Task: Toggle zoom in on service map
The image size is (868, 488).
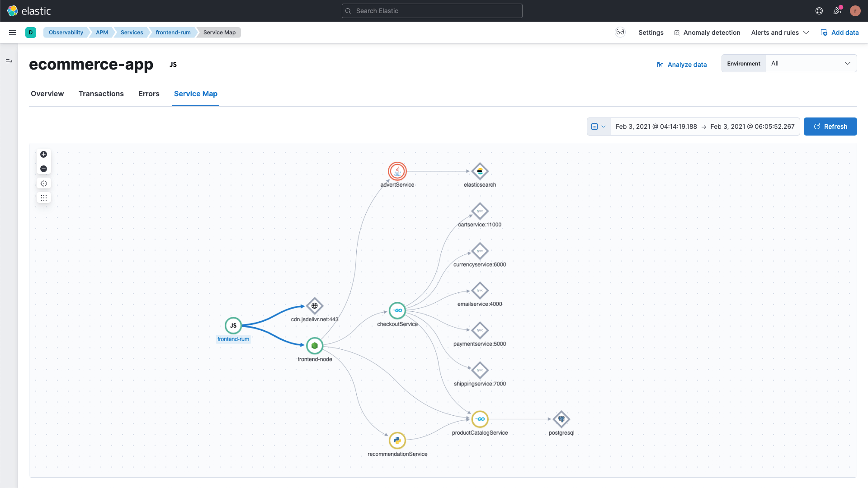Action: pyautogui.click(x=43, y=155)
